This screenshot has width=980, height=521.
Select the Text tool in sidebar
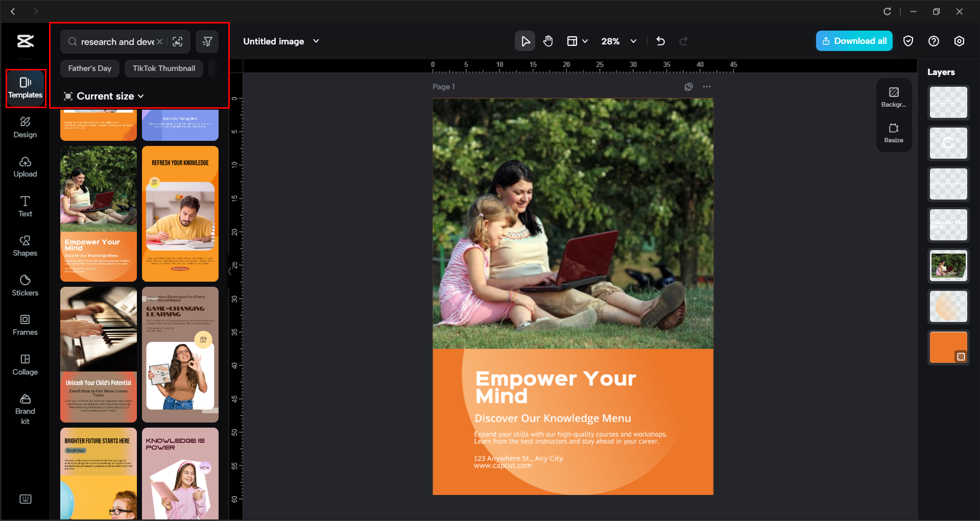25,206
